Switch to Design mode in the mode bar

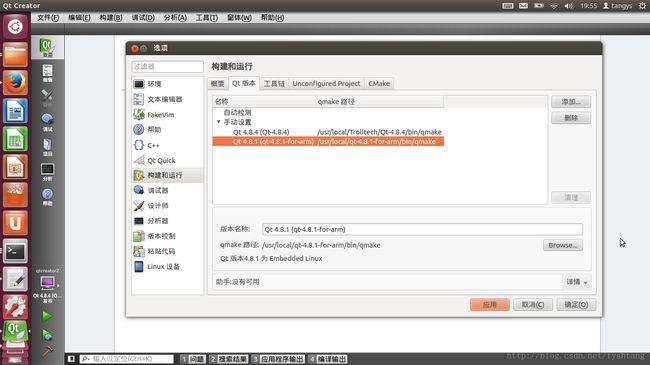point(47,98)
